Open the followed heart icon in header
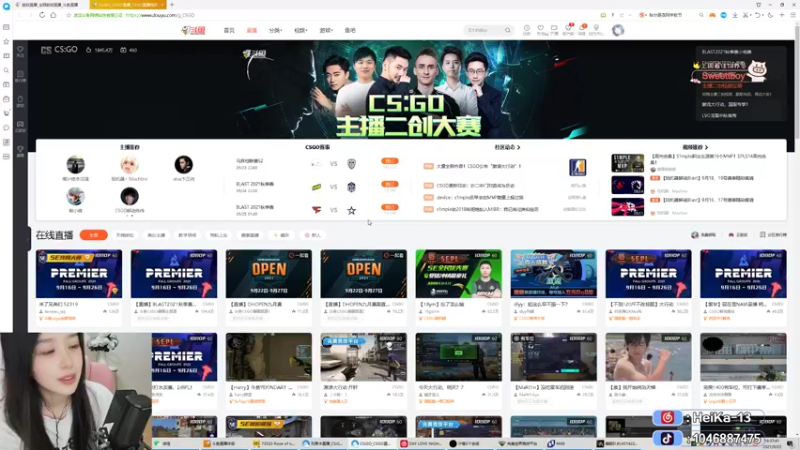Viewport: 800px width, 450px height. click(540, 30)
